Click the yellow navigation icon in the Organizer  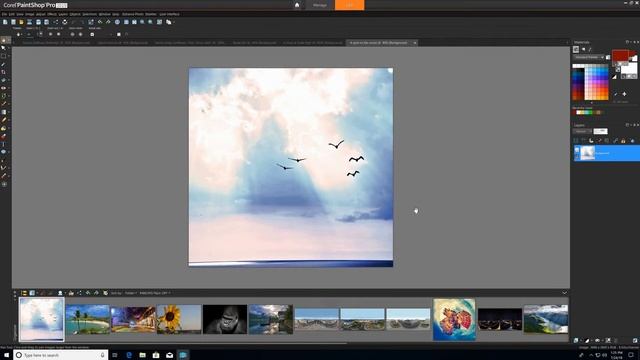(x=24, y=293)
